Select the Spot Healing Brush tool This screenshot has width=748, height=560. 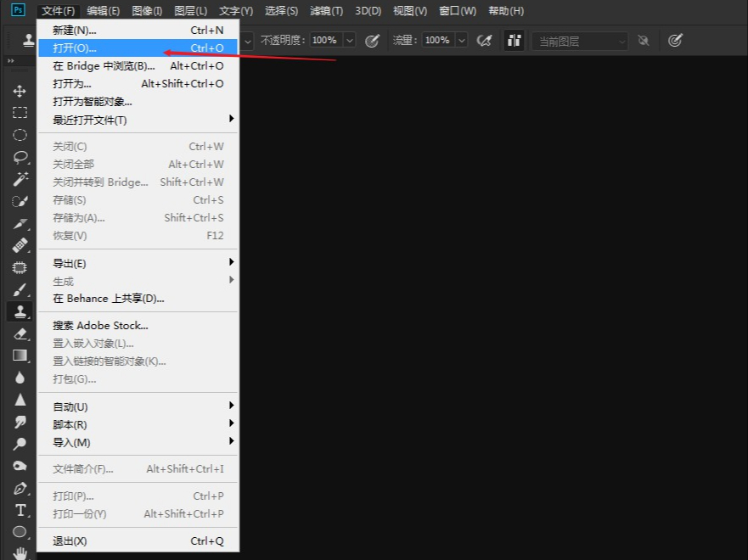20,245
